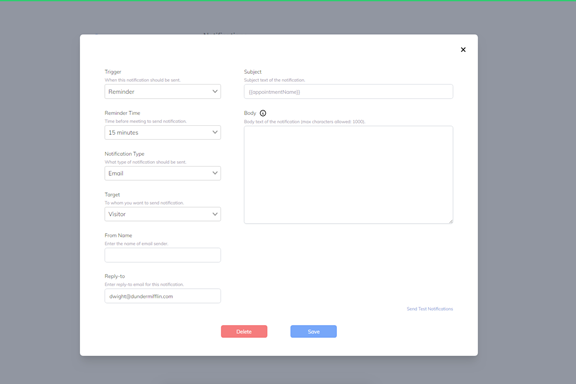Click the Send Test Notifications link

(x=429, y=309)
